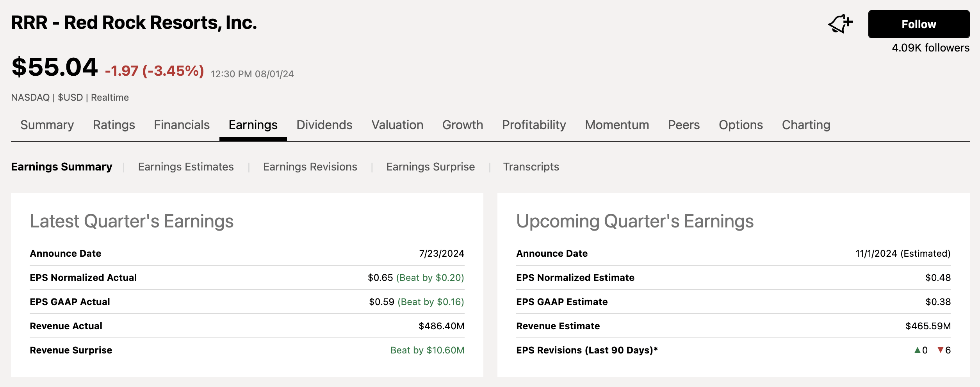
Task: Click the Follow button
Action: tap(918, 24)
